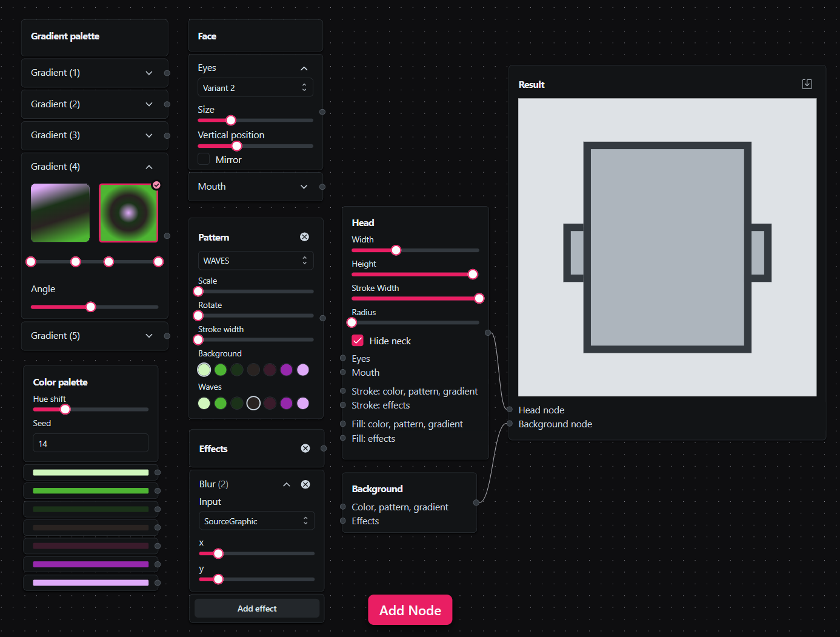Remove the Pattern node with its X icon
840x637 pixels.
pyautogui.click(x=304, y=237)
